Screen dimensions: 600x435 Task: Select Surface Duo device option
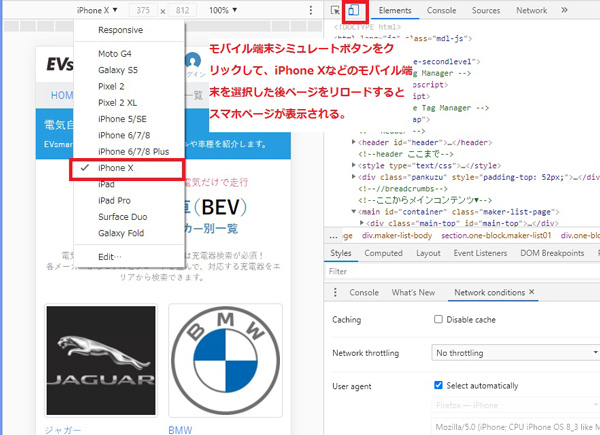(x=129, y=217)
